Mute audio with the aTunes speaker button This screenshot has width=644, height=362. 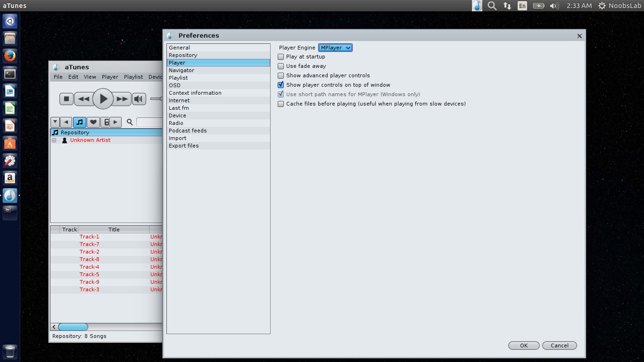coord(139,99)
